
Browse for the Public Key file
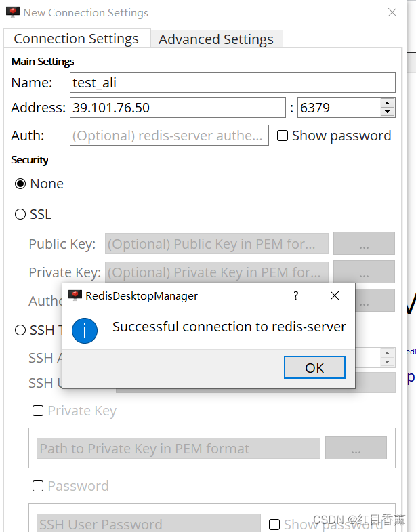point(364,243)
